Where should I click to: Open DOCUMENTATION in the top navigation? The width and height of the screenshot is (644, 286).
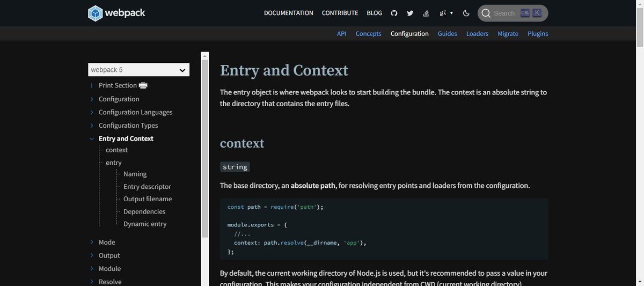[x=289, y=13]
